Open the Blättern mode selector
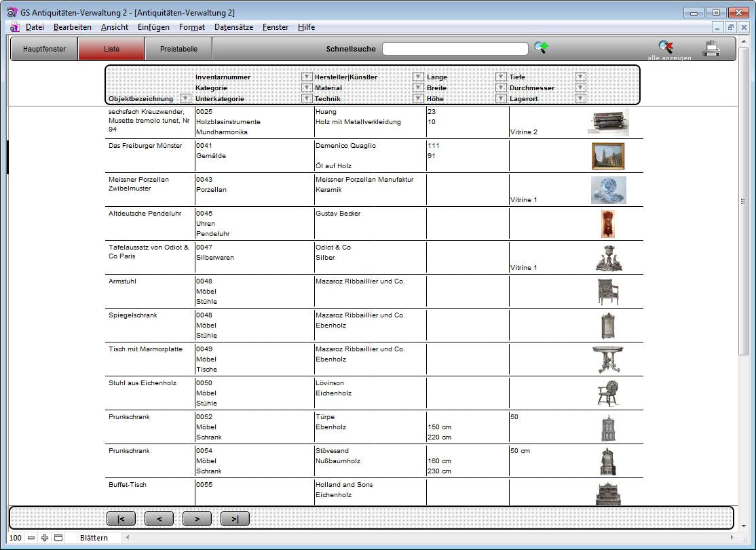756x550 pixels. click(x=94, y=538)
